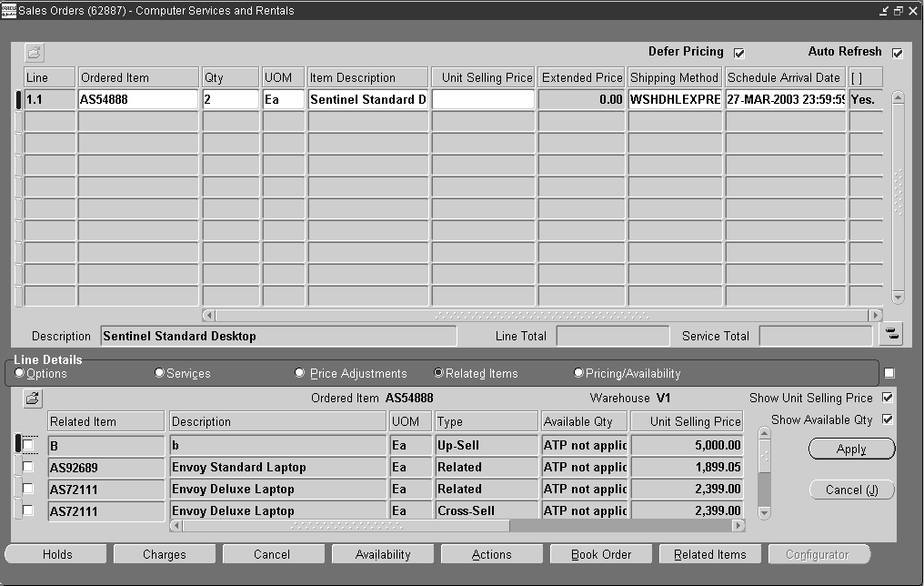This screenshot has width=924, height=586.
Task: Click the Holds button
Action: pyautogui.click(x=56, y=554)
